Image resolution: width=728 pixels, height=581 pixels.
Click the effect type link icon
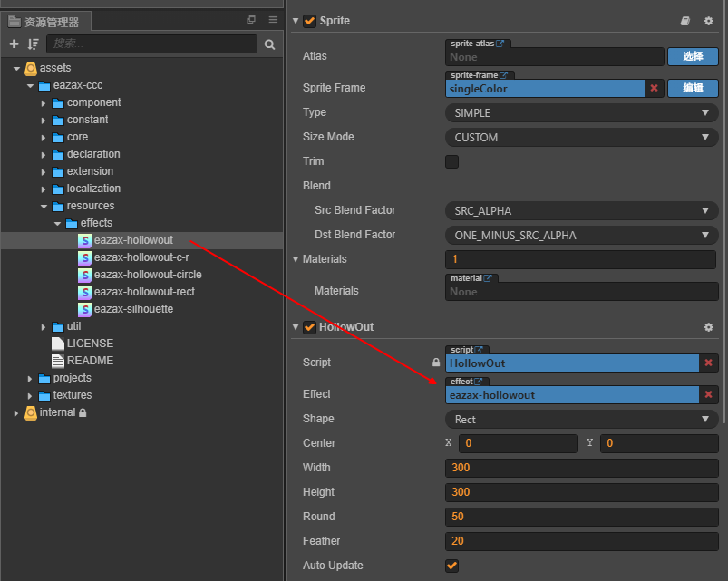pyautogui.click(x=478, y=382)
